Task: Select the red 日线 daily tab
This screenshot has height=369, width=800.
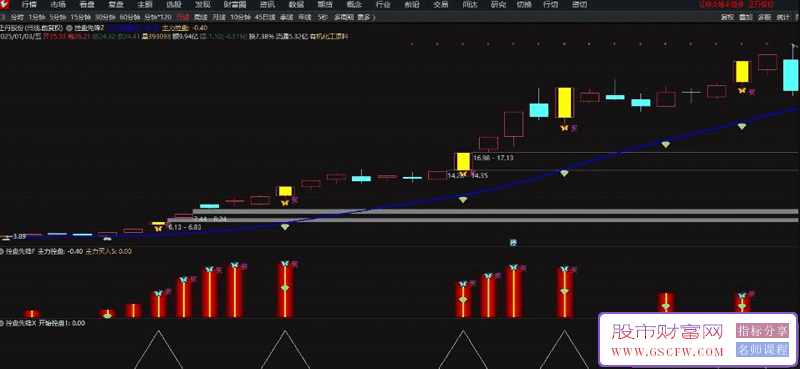Action: point(183,17)
